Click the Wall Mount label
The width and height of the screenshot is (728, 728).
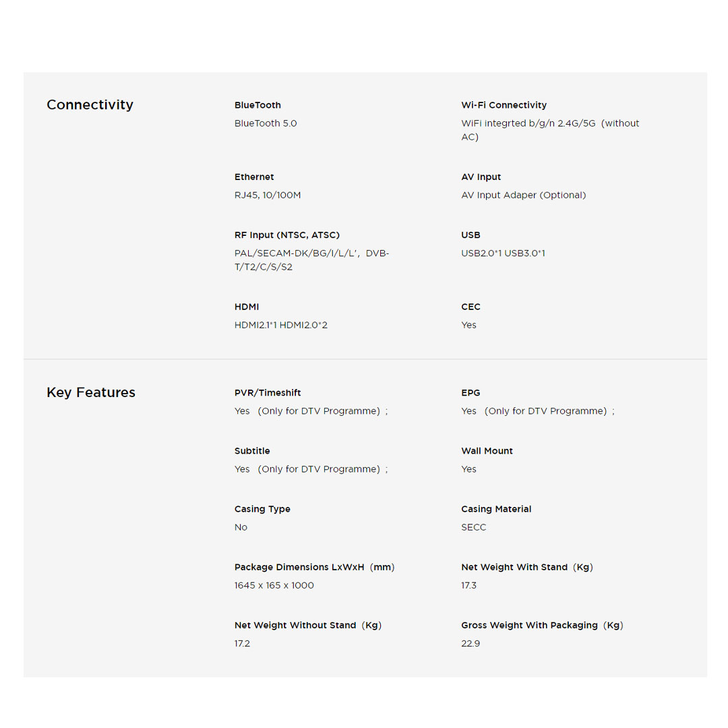487,451
